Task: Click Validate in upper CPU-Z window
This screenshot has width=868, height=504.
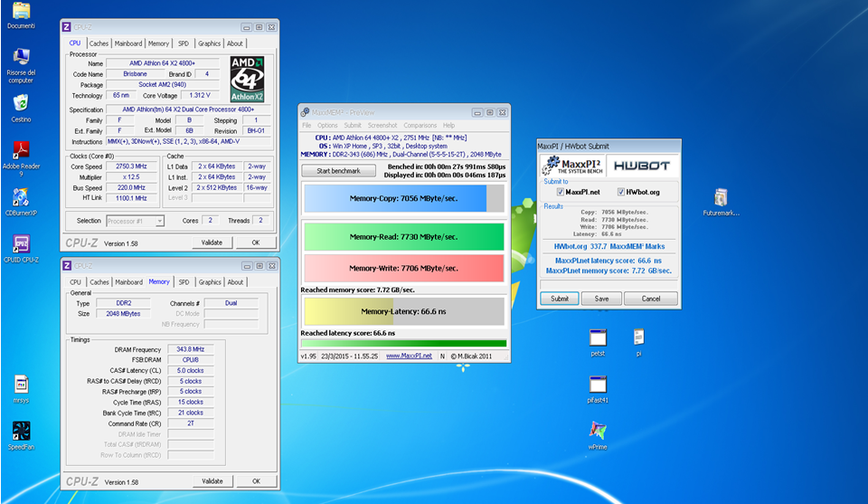Action: tap(212, 242)
